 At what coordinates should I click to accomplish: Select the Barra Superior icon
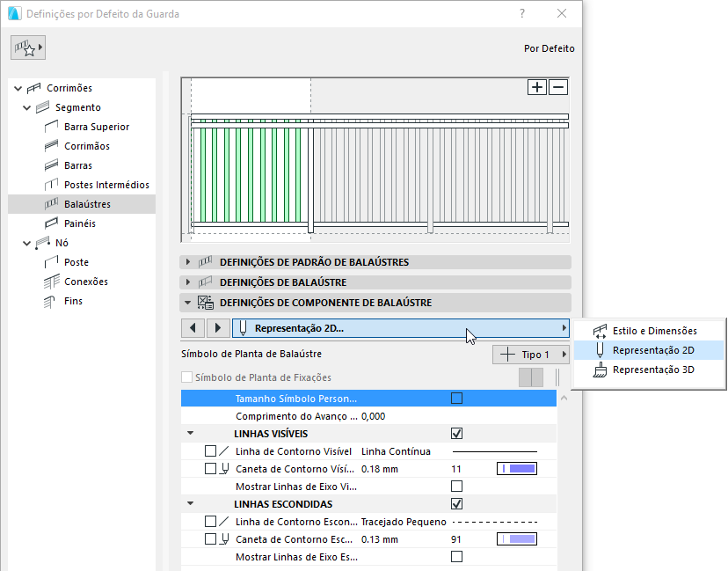coord(51,126)
